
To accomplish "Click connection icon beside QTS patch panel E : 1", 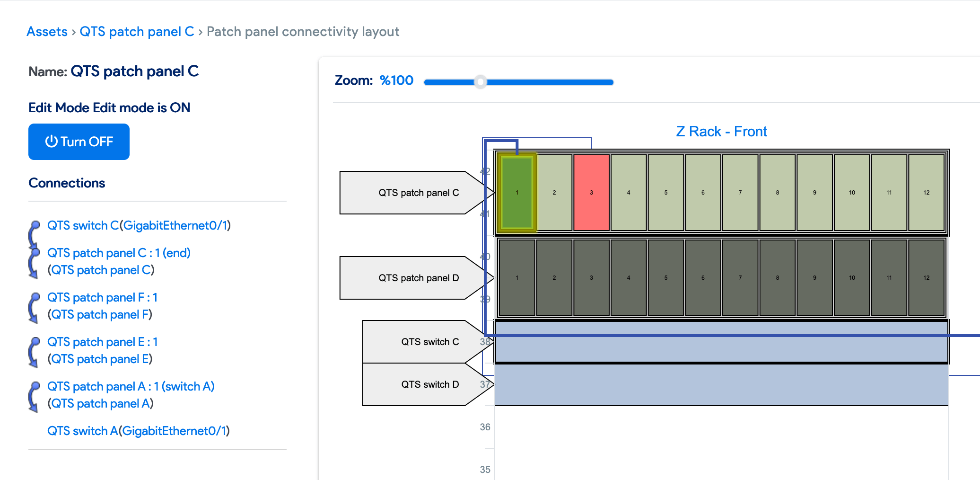I will click(34, 350).
